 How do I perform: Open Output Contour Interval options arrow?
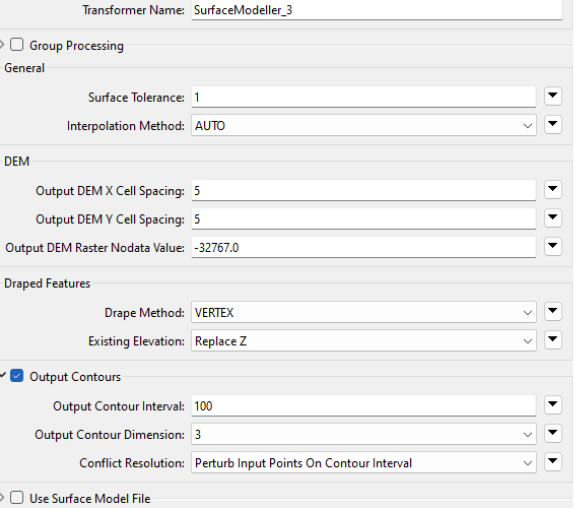553,405
